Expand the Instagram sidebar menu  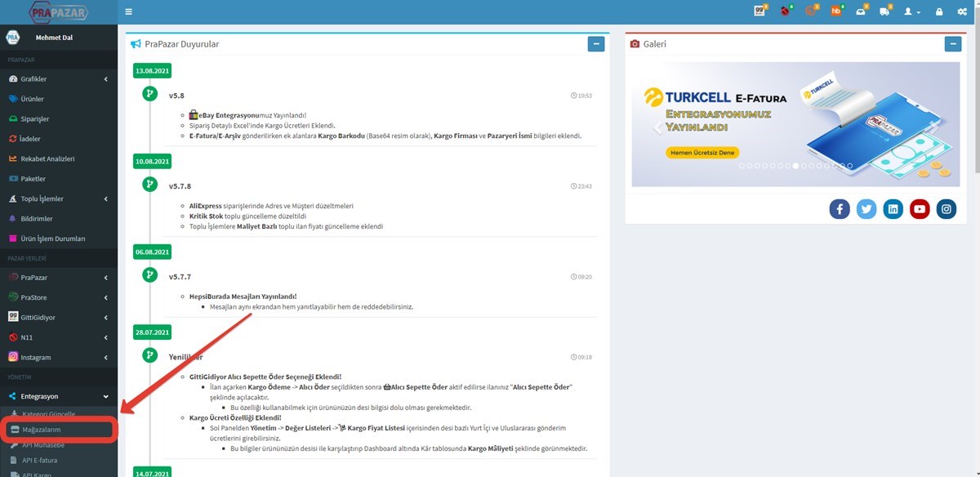[x=59, y=357]
